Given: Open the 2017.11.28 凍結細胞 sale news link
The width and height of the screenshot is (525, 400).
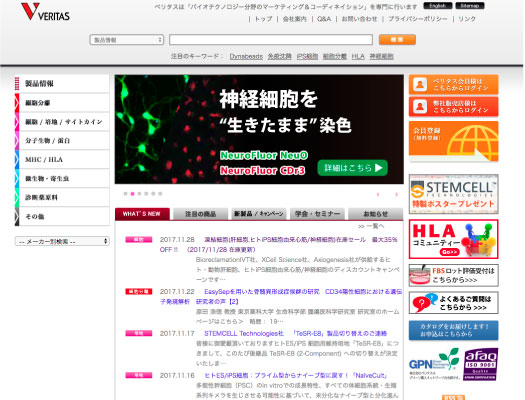Looking at the screenshot, I should tap(278, 244).
